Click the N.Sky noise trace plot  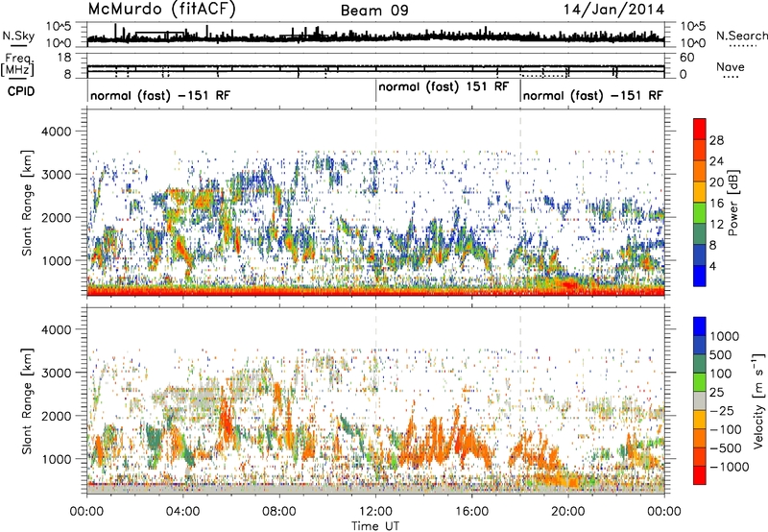click(375, 35)
